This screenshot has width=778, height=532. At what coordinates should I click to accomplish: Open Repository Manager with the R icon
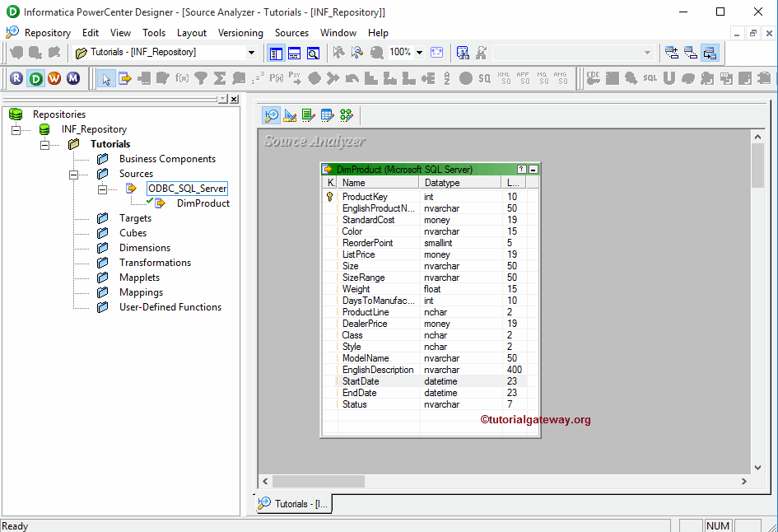[x=16, y=78]
